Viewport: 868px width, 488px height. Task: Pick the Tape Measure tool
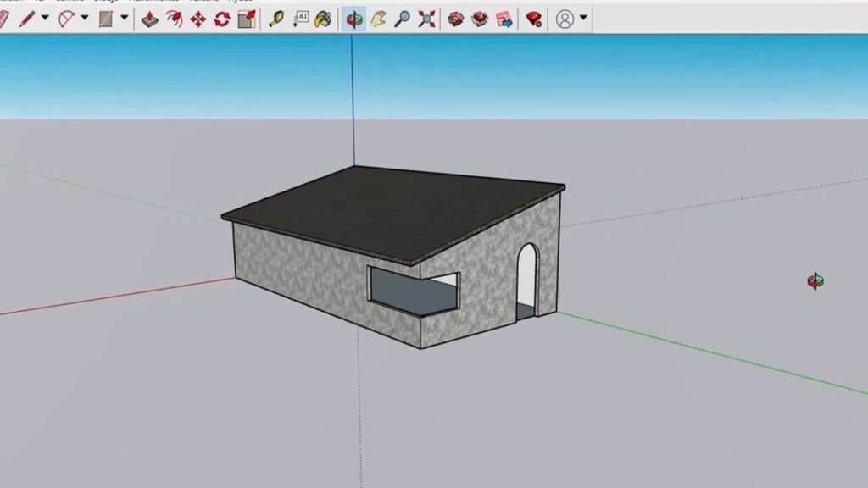[275, 19]
